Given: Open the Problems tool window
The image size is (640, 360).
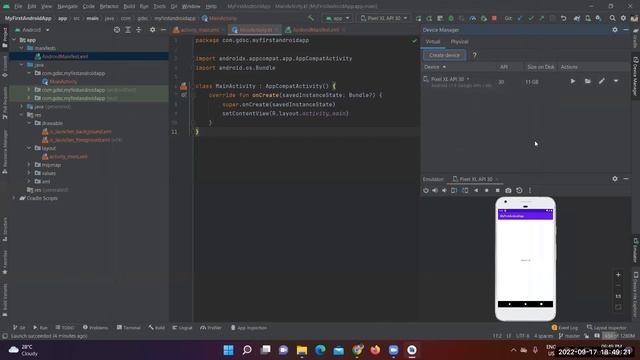Looking at the screenshot, I should 96,328.
